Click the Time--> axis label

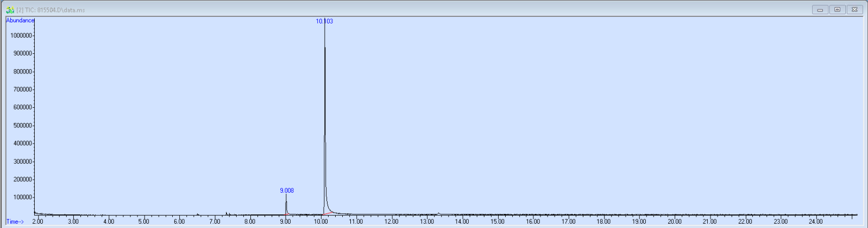point(15,221)
